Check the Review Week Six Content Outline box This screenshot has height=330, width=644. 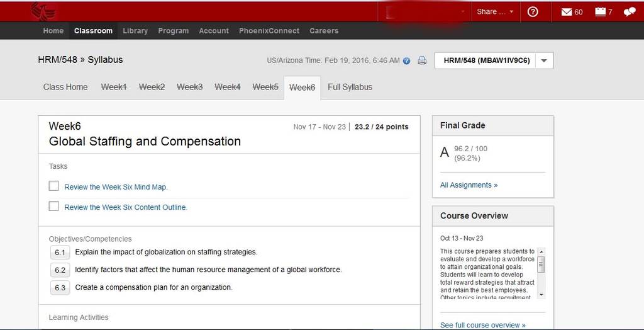click(x=54, y=206)
